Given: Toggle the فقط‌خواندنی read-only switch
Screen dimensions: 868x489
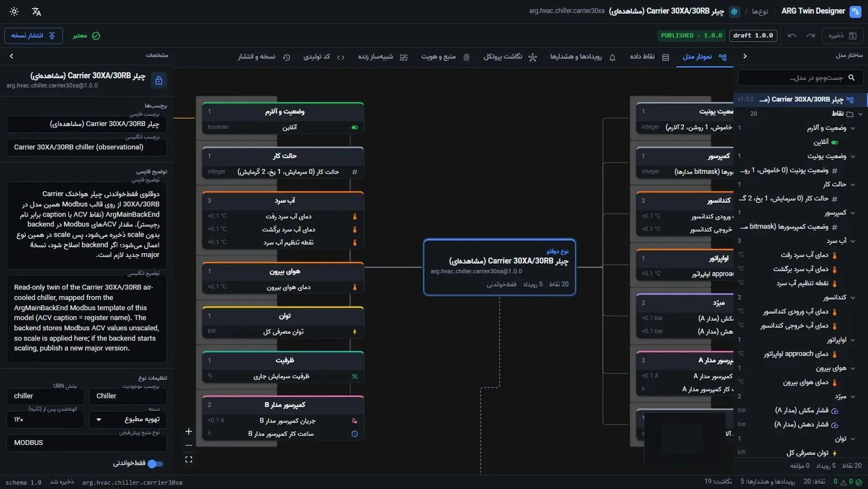Looking at the screenshot, I should (x=155, y=464).
